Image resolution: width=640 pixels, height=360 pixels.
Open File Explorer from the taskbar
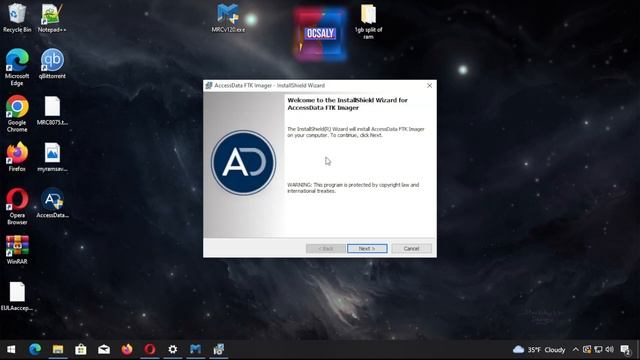coord(58,349)
